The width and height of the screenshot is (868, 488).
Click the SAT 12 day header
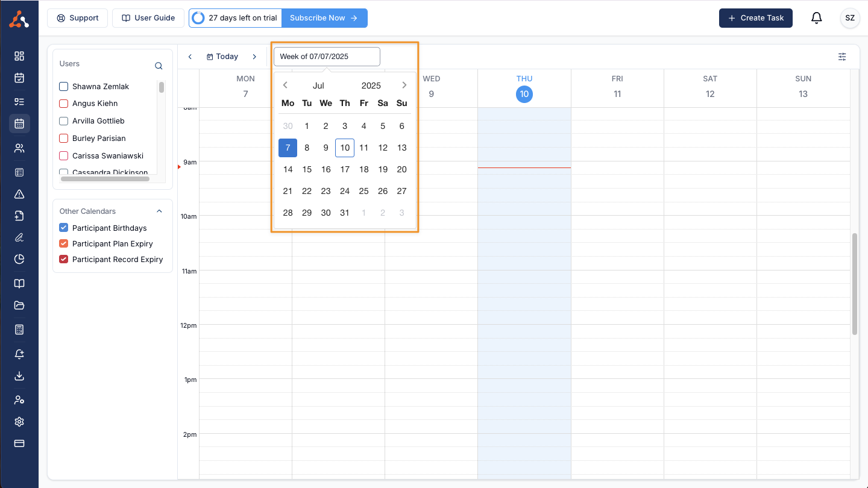pos(710,87)
